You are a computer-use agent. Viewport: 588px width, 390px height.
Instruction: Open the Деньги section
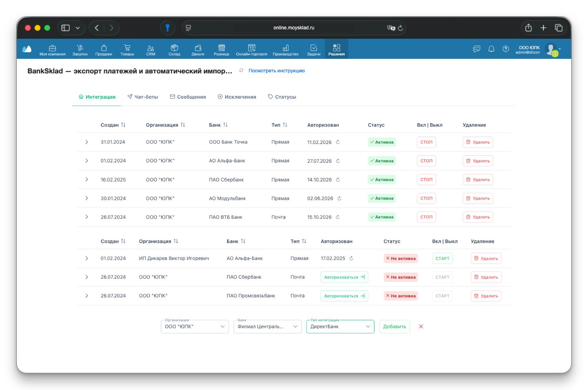(x=198, y=50)
